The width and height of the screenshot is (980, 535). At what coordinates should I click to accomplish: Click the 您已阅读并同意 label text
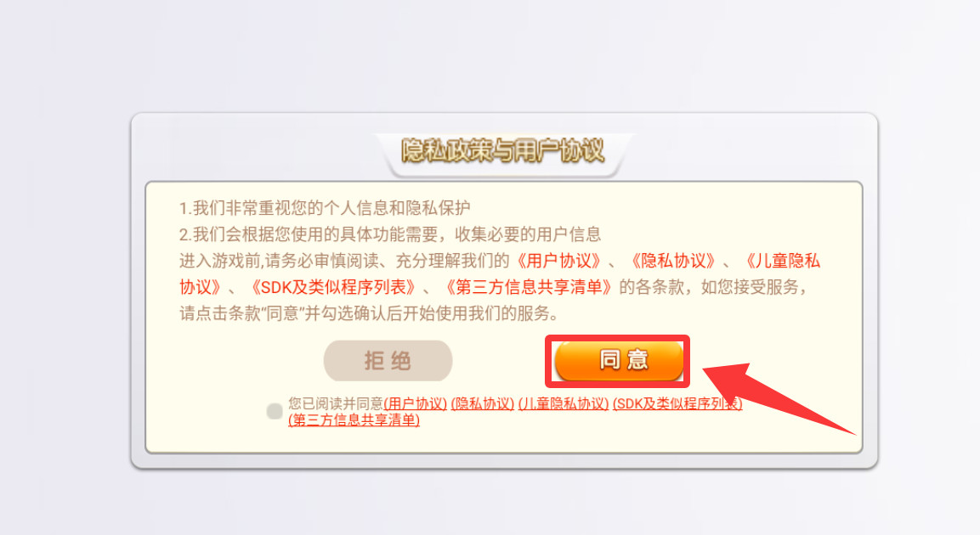(x=336, y=403)
